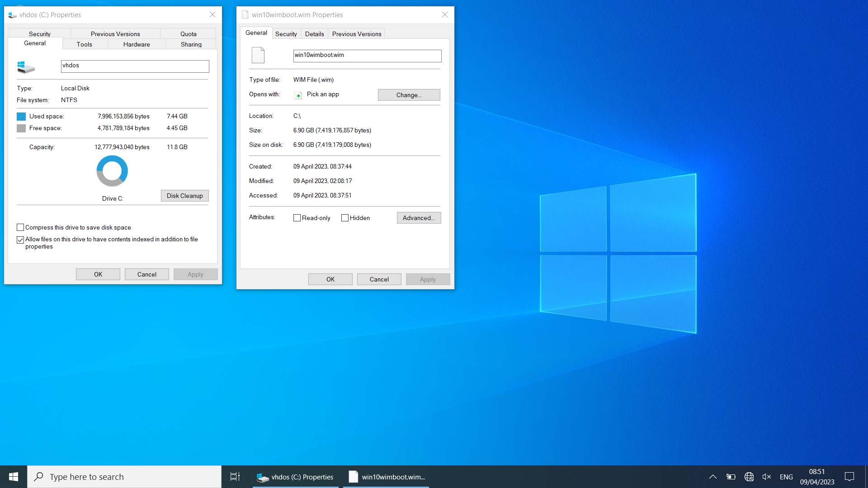The image size is (868, 488).
Task: Click the Change... button for Opens with
Action: point(409,95)
